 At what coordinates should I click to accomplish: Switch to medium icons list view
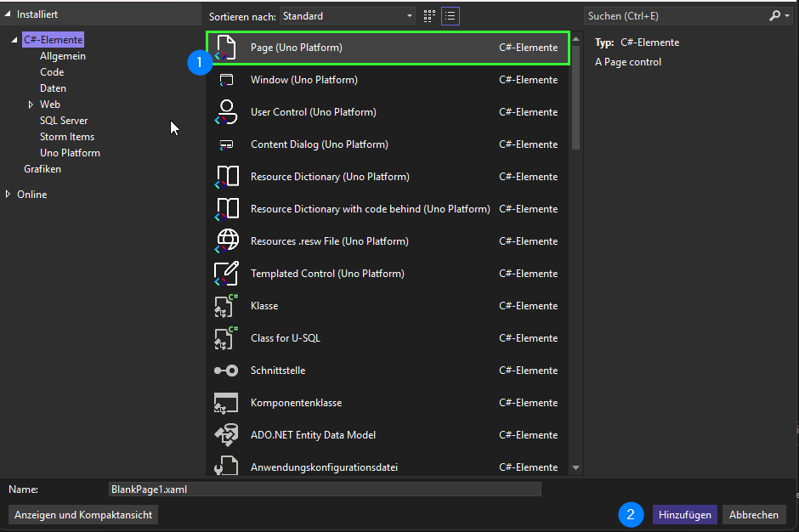click(450, 16)
